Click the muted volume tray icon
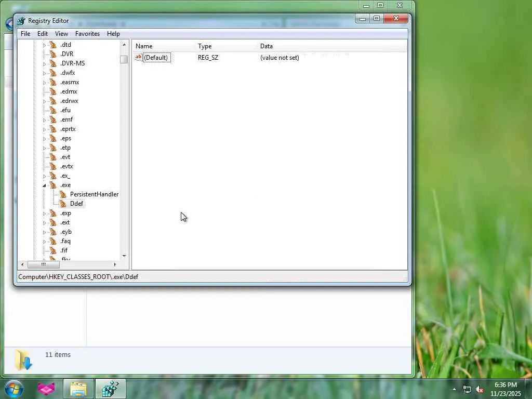Image resolution: width=532 pixels, height=399 pixels. pyautogui.click(x=480, y=390)
